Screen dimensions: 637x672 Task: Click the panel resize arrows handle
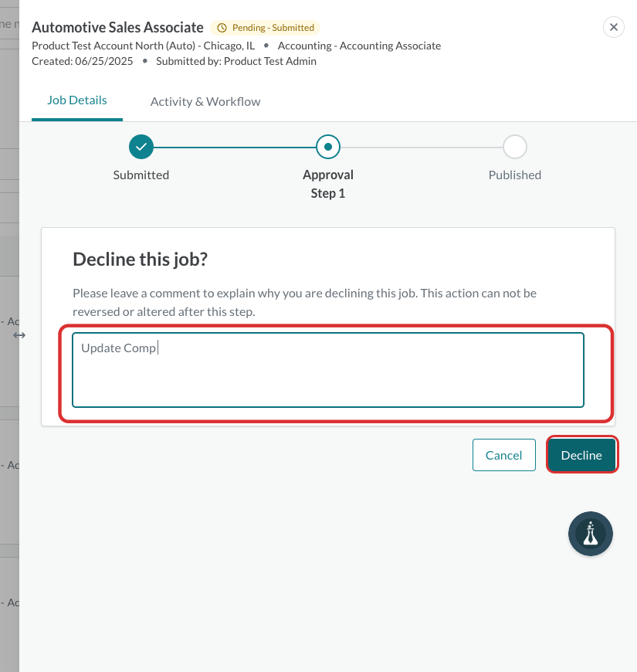(19, 335)
